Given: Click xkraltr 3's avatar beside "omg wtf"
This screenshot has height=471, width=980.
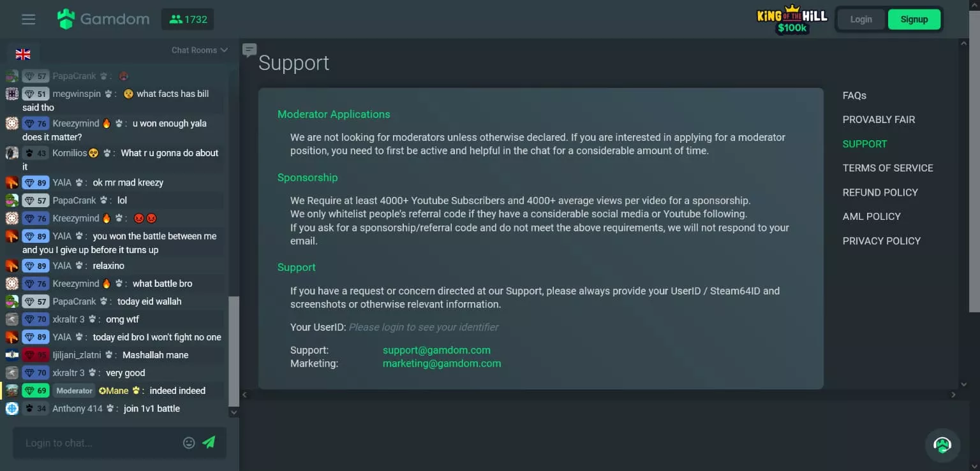Looking at the screenshot, I should [12, 319].
